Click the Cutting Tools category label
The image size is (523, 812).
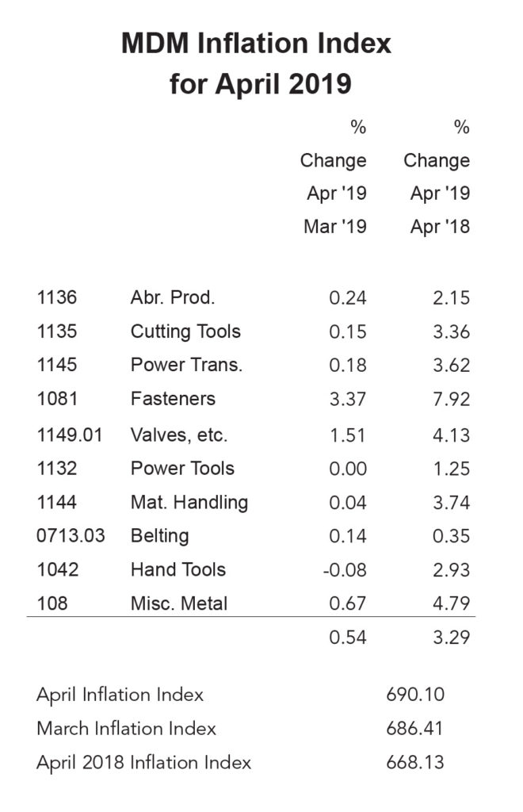185,331
